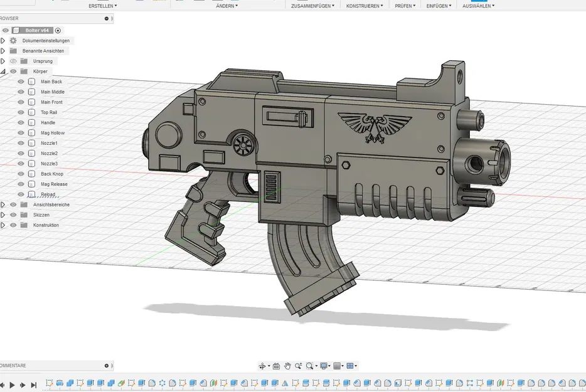This screenshot has width=586, height=392.
Task: Play the design timeline
Action: (x=12, y=384)
